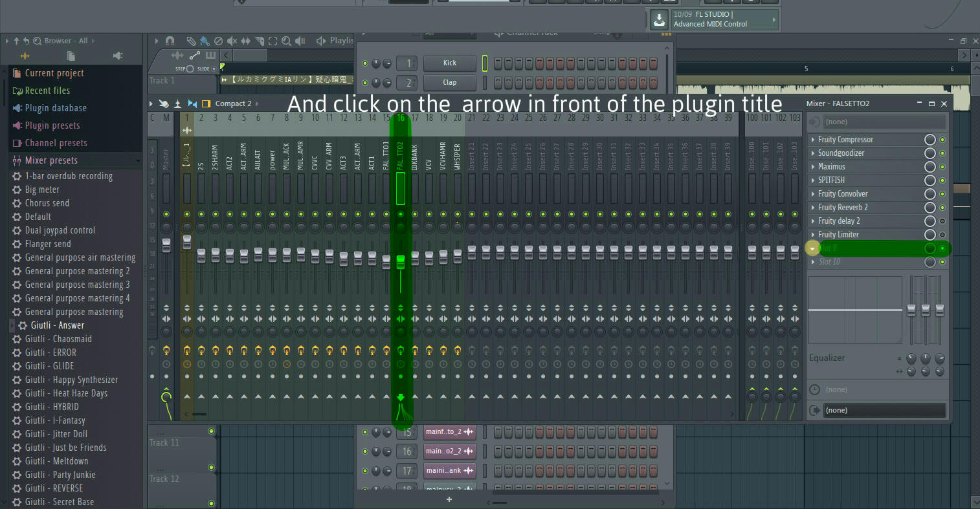Viewport: 980px width, 509px height.
Task: Open the browser search magnifier icon
Action: coord(37,41)
